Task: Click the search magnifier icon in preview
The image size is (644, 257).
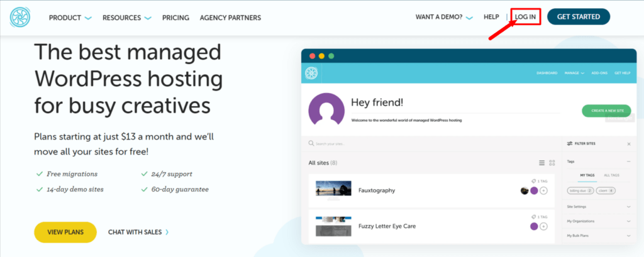Action: coord(311,144)
